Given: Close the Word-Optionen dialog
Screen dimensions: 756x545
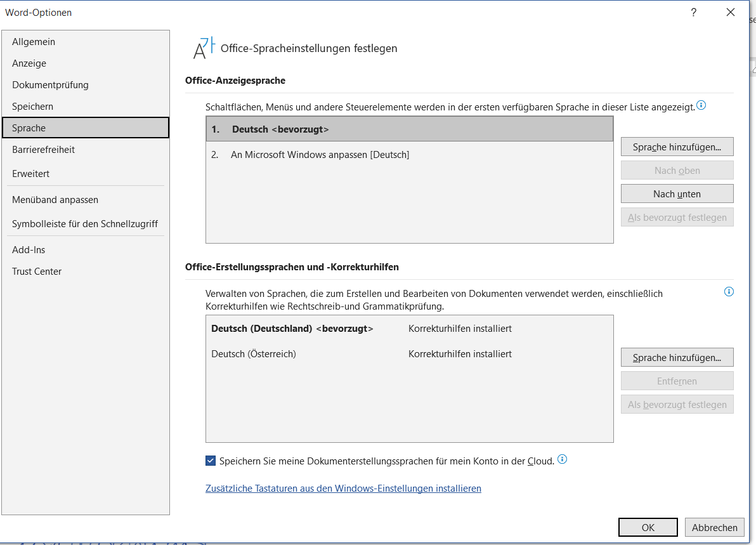Looking at the screenshot, I should point(731,13).
